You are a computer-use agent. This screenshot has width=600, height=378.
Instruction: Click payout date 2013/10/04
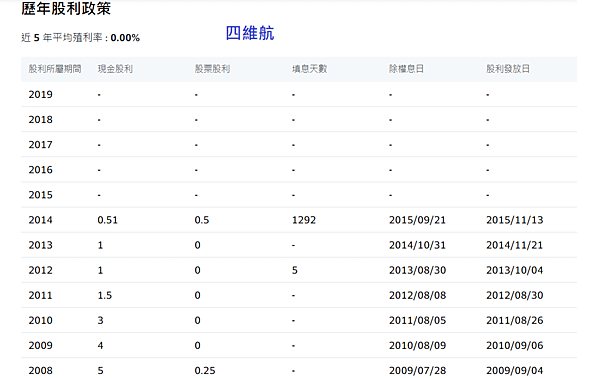pos(515,270)
